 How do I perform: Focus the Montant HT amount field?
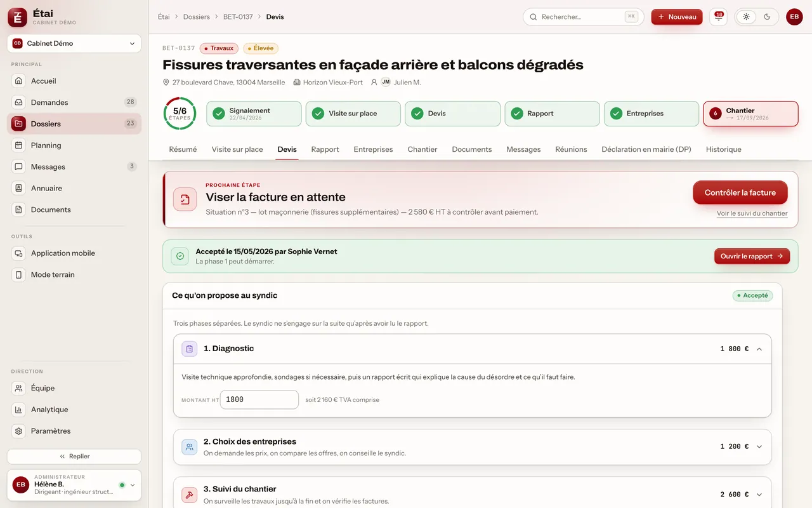(x=259, y=400)
